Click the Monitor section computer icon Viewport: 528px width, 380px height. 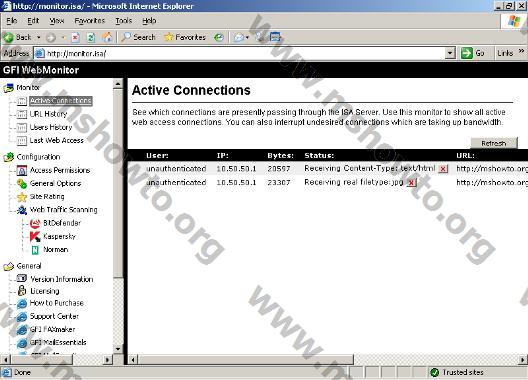click(x=8, y=88)
